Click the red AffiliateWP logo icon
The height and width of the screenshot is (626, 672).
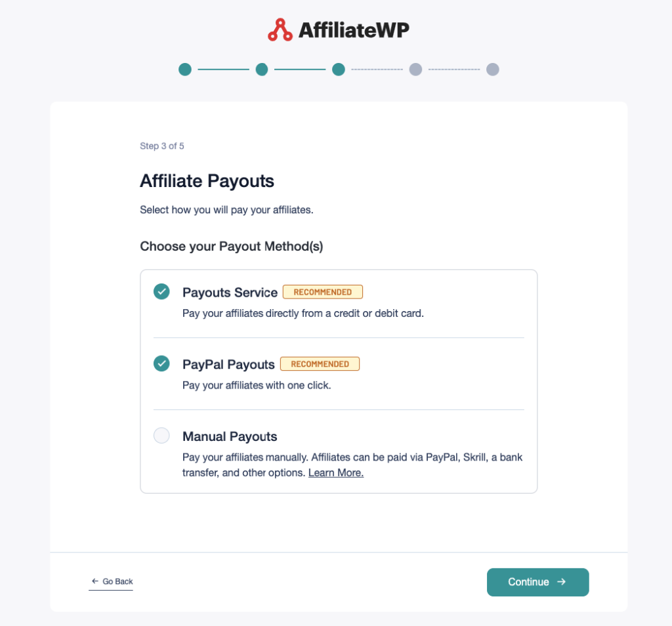(x=280, y=30)
